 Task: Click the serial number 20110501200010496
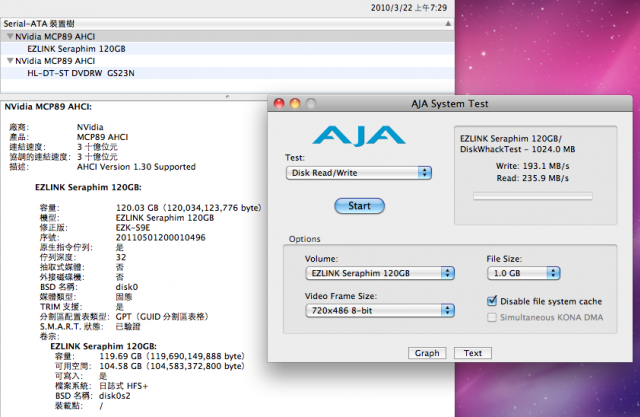161,237
